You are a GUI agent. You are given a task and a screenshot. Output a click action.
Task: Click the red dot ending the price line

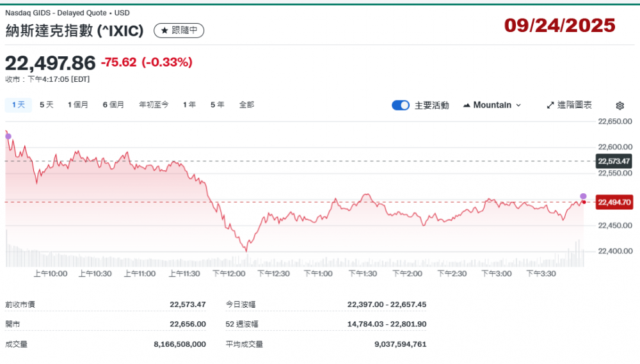tap(584, 202)
